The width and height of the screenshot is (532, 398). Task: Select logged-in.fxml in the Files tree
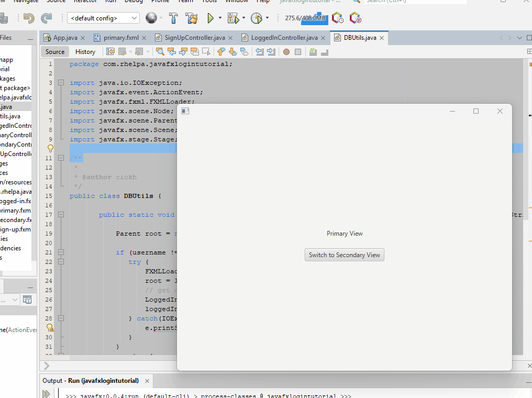coord(15,201)
